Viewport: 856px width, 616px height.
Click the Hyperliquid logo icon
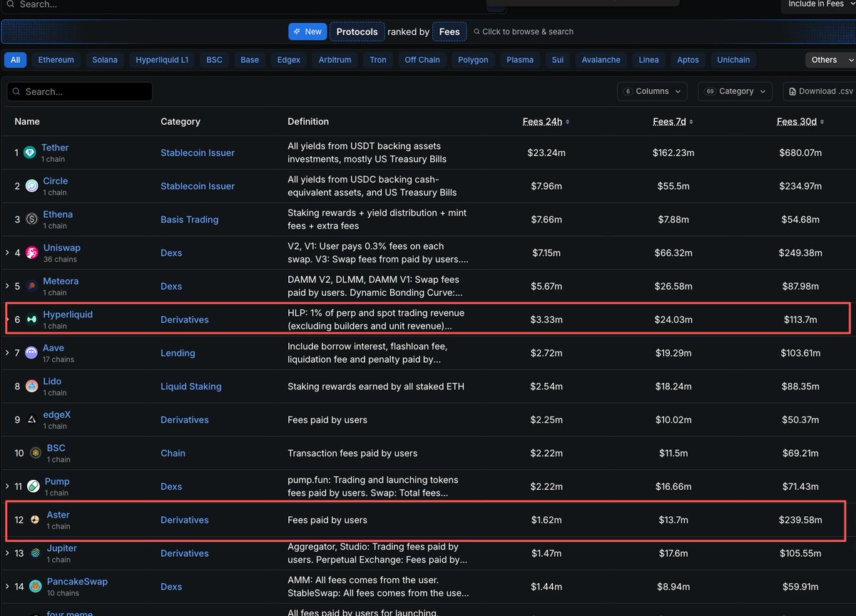coord(31,319)
